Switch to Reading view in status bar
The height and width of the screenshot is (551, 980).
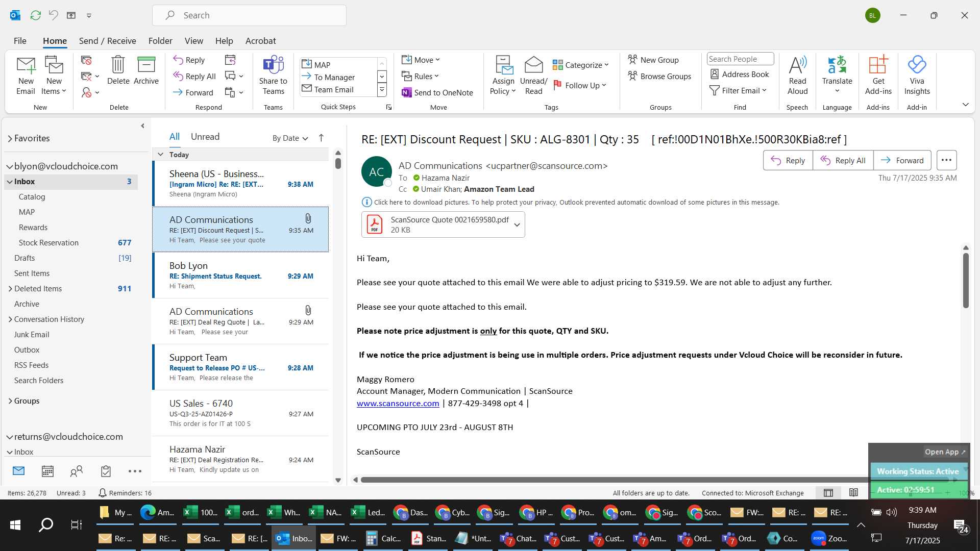(853, 493)
